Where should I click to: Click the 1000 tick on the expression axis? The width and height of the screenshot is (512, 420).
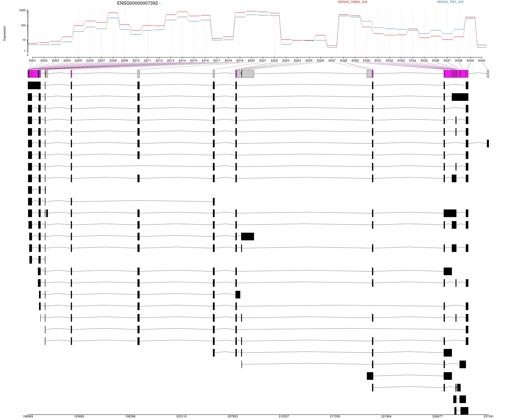pos(22,10)
